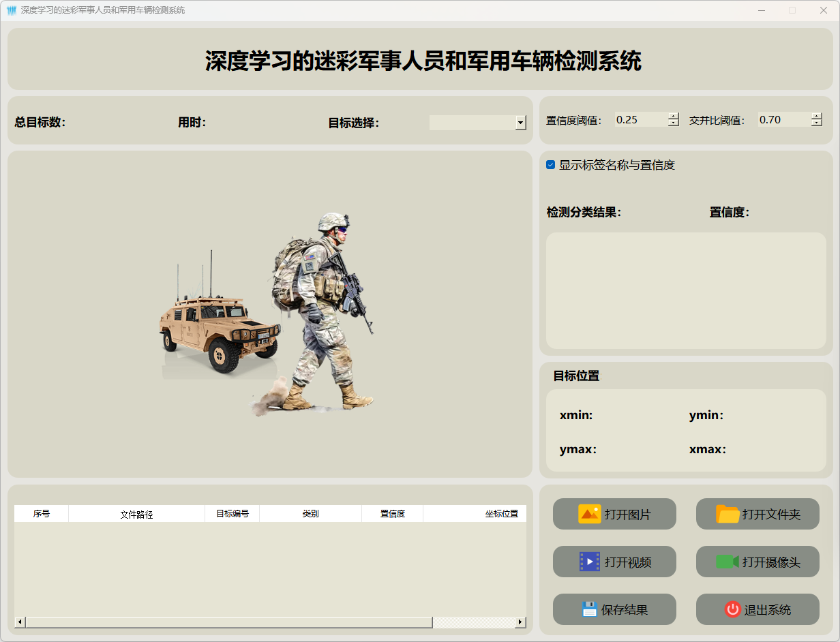The width and height of the screenshot is (840, 642).
Task: Increase 置信度阈值 with the up arrow
Action: 674,116
